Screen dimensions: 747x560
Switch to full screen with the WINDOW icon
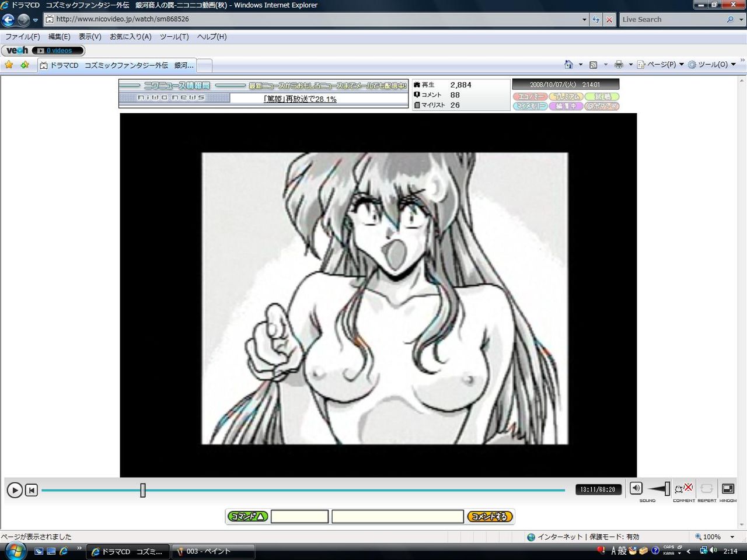(728, 488)
